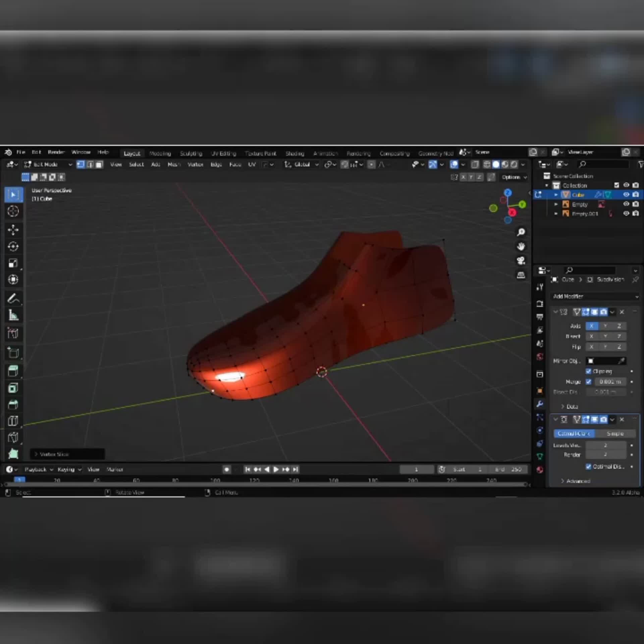Screen dimensions: 644x644
Task: Hide the Cube object in the outliner
Action: tap(626, 195)
